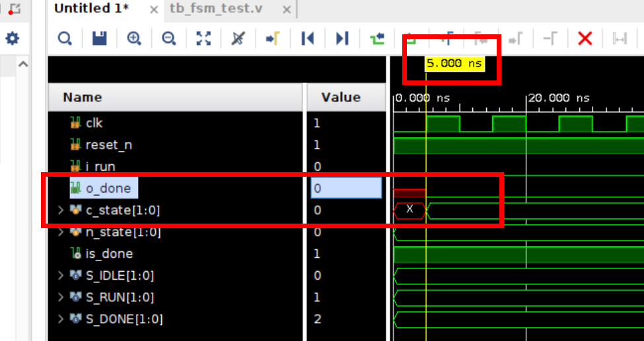The image size is (644, 341).
Task: Save the waveform configuration
Action: [x=99, y=39]
